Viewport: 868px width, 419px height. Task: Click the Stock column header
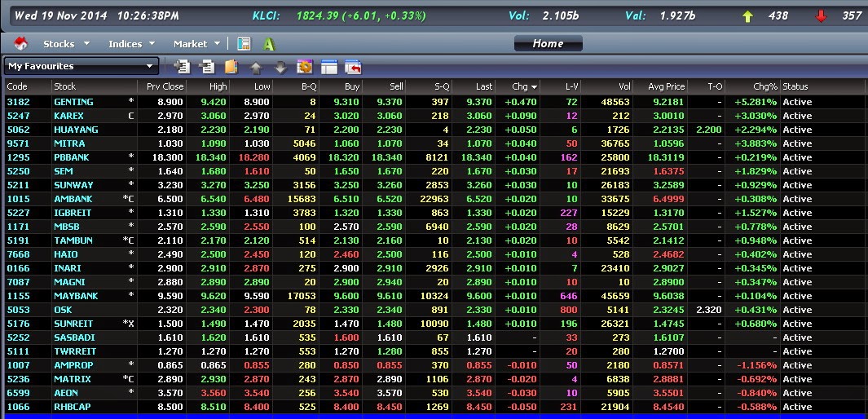click(x=94, y=86)
